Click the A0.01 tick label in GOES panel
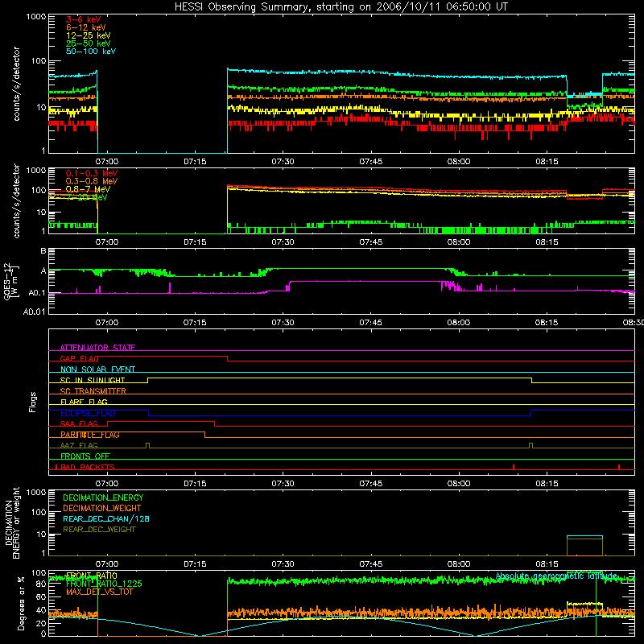Image resolution: width=644 pixels, height=644 pixels. click(x=35, y=312)
